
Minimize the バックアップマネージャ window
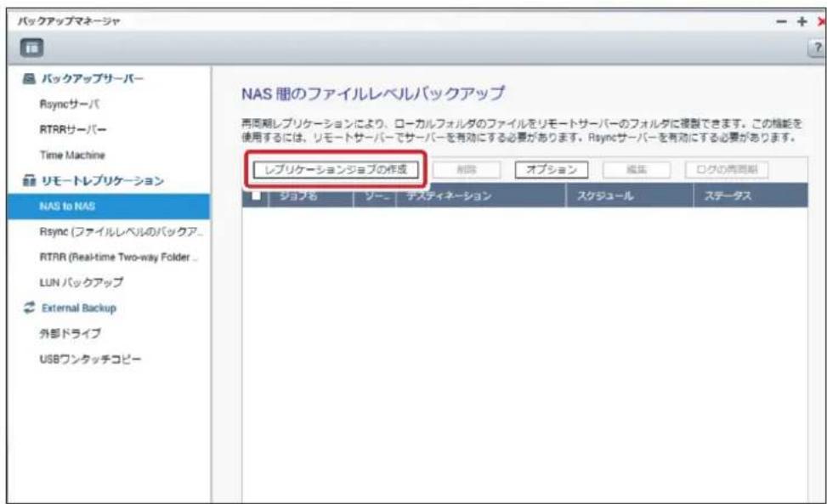(x=781, y=21)
